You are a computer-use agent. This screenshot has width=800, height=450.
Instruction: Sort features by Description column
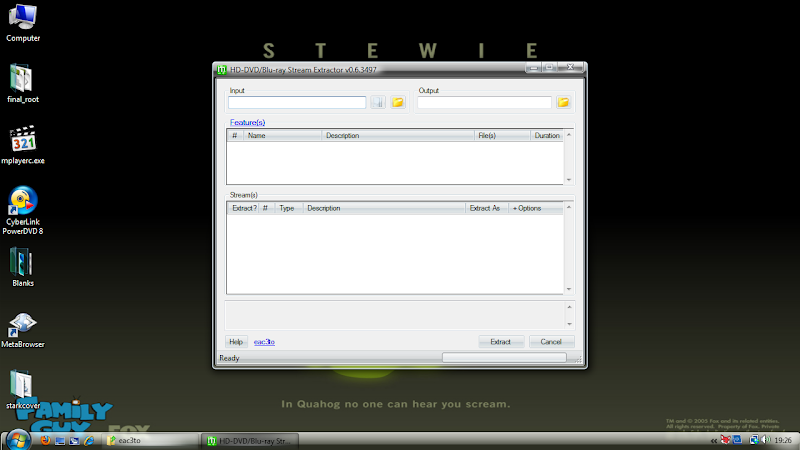point(398,136)
